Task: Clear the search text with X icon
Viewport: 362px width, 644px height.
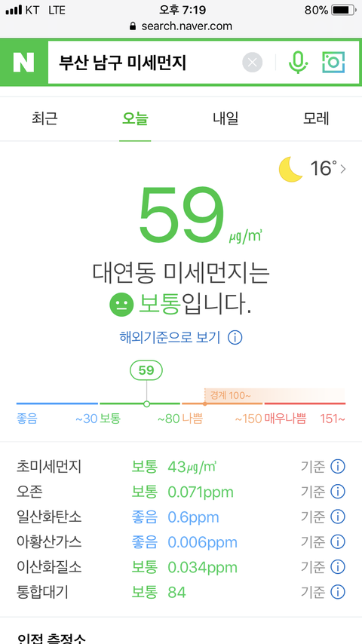Action: point(253,63)
